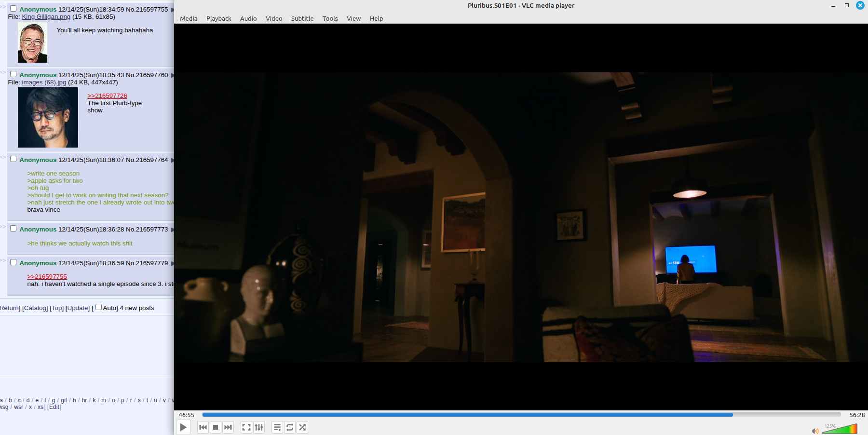Check the box for post No.216597755

(x=14, y=9)
